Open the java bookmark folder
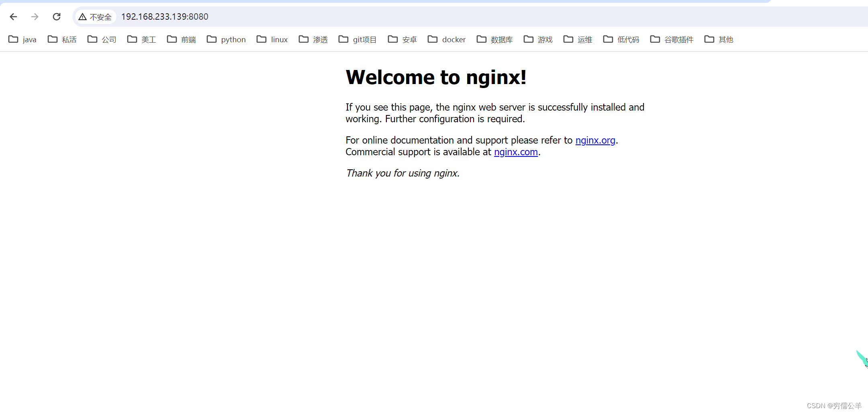Screen dimensions: 868x413 coord(22,39)
